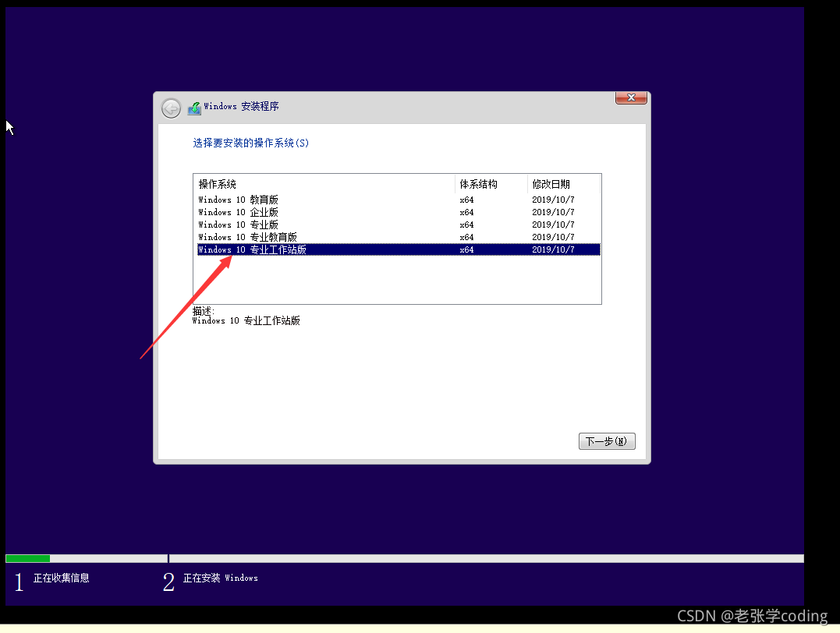
Task: Click x64 cell in 教育版 row
Action: [x=466, y=200]
